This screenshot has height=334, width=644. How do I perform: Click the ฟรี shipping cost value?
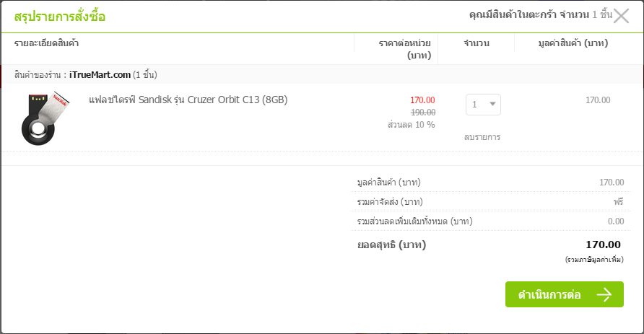619,201
